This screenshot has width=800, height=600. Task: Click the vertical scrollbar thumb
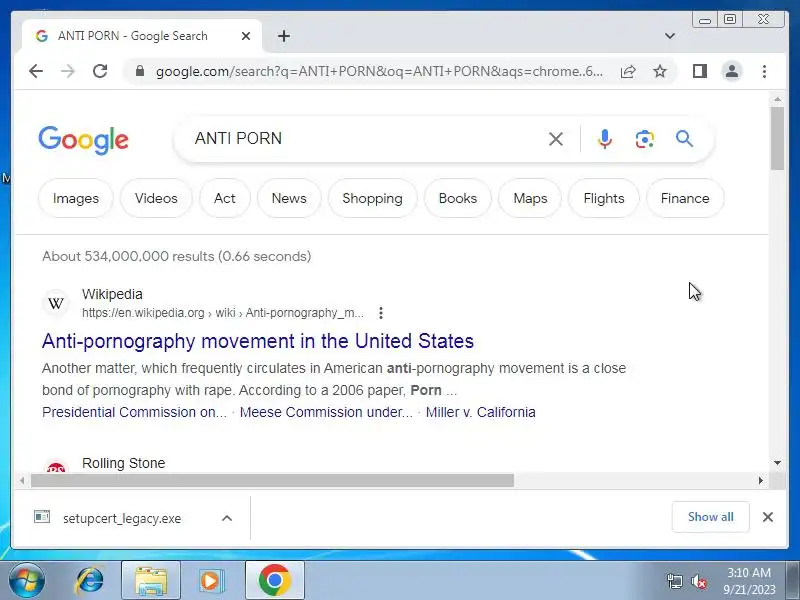[x=777, y=138]
